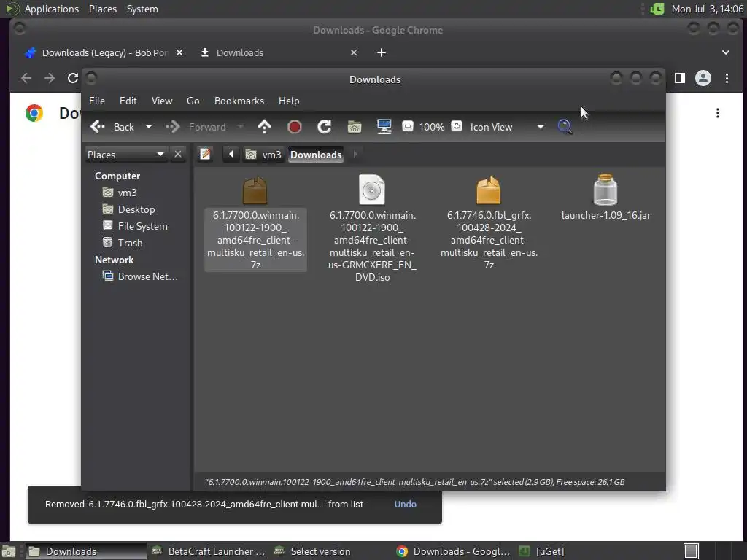Select the GRMCXFRE_EN_DVD.iso file
The height and width of the screenshot is (560, 747).
click(372, 228)
